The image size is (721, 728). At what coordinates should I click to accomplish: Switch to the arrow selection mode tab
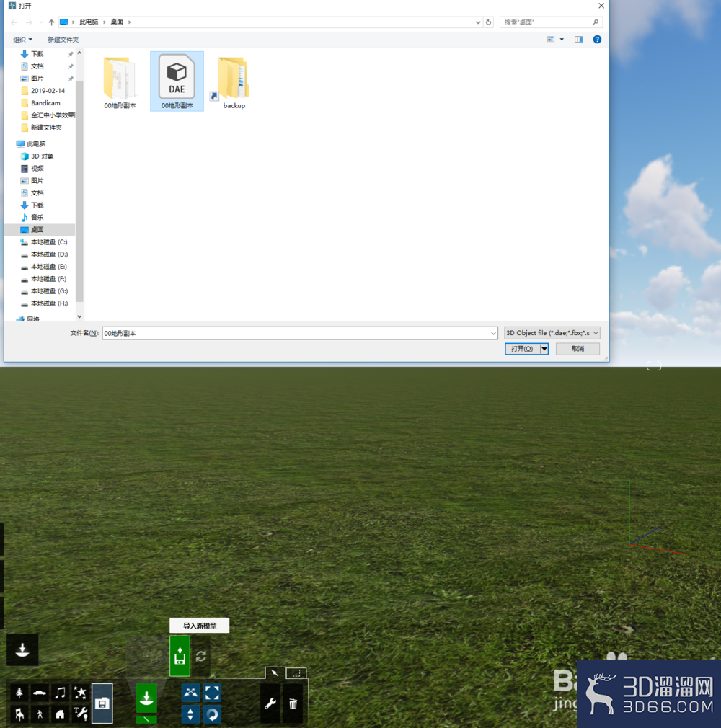click(x=275, y=672)
